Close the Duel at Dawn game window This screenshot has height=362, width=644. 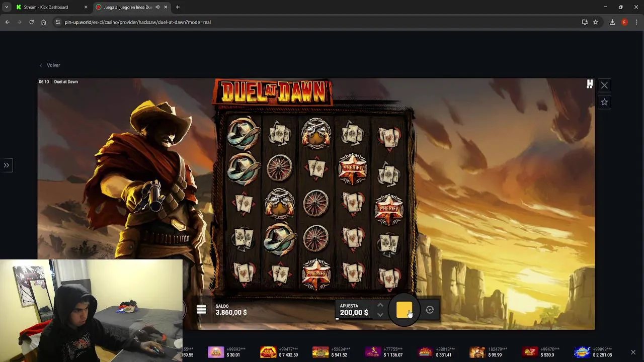(604, 85)
